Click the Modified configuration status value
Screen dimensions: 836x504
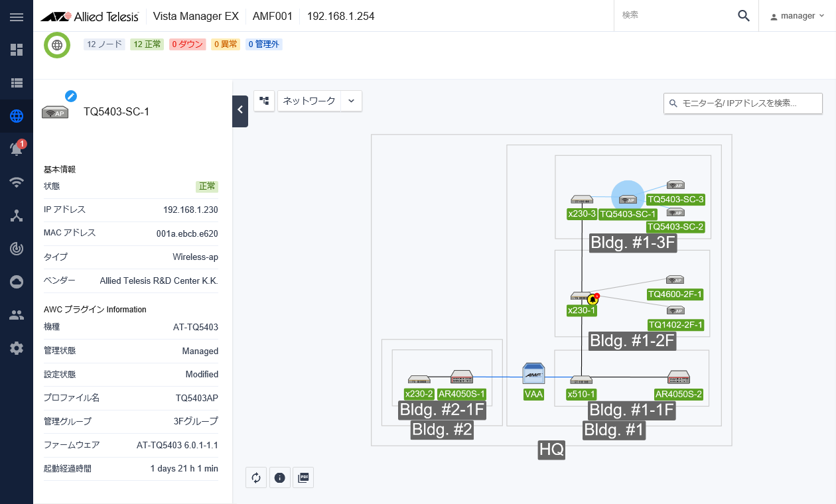[x=202, y=374]
